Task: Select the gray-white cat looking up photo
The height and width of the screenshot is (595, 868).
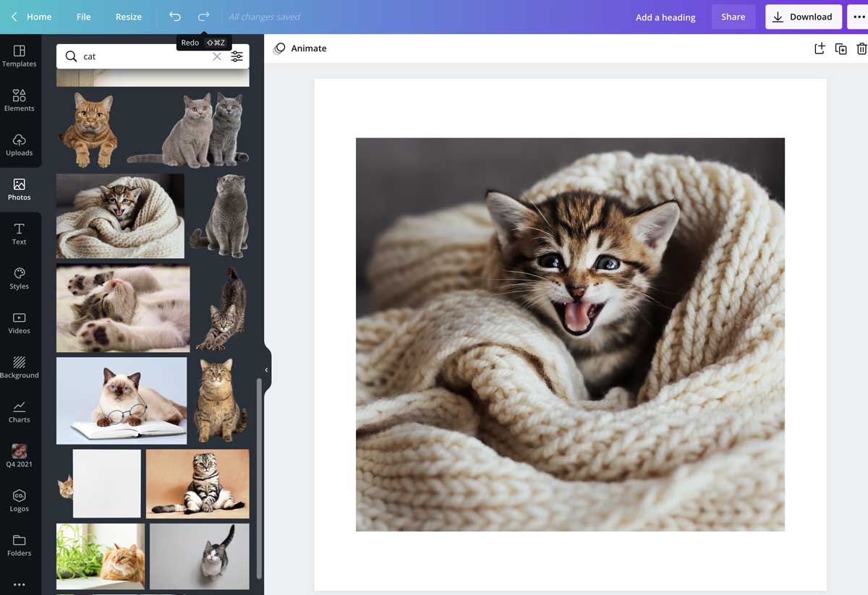Action: click(x=200, y=557)
